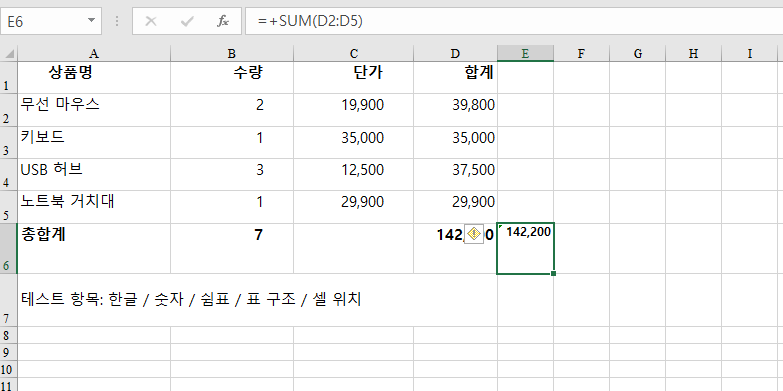Click the Enter checkmark icon in formula bar

click(x=187, y=21)
